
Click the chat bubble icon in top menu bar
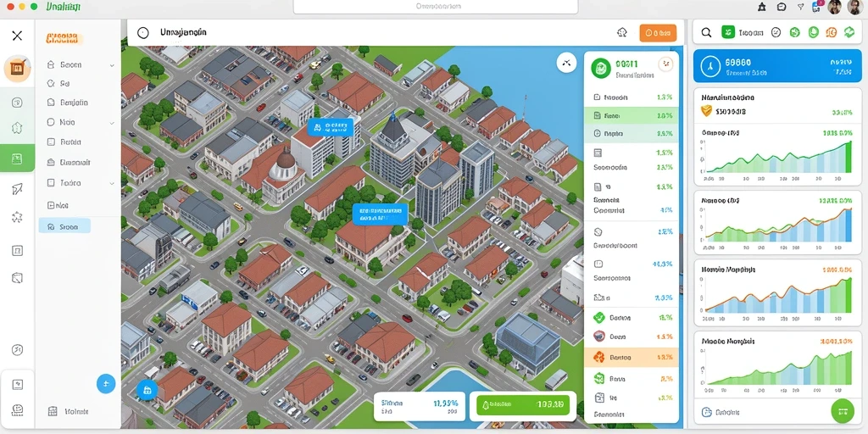[781, 7]
